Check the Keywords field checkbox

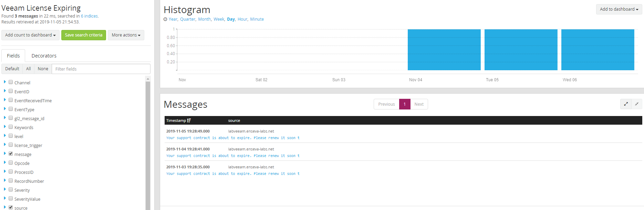point(11,127)
